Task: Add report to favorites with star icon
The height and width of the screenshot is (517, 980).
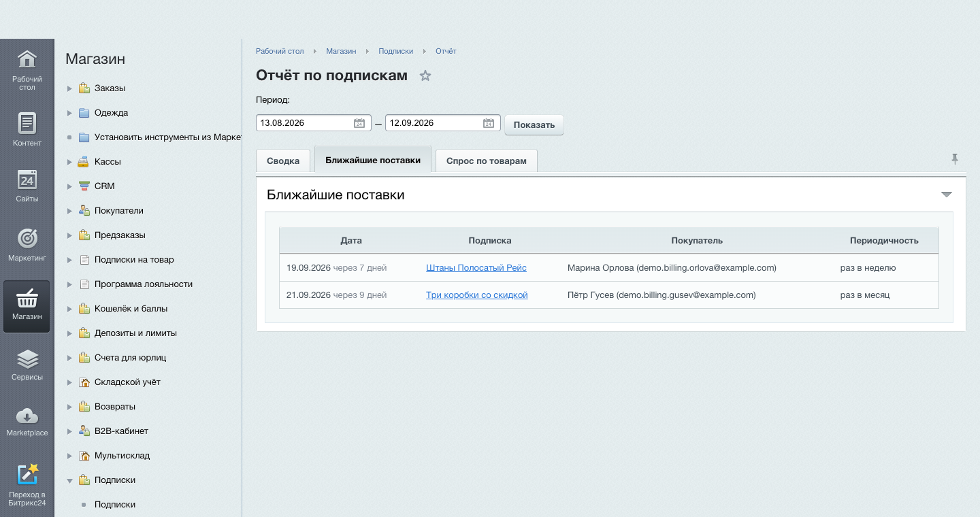Action: pyautogui.click(x=425, y=76)
